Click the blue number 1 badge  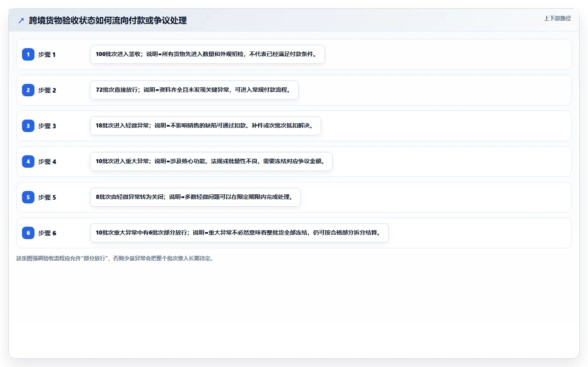[x=28, y=54]
